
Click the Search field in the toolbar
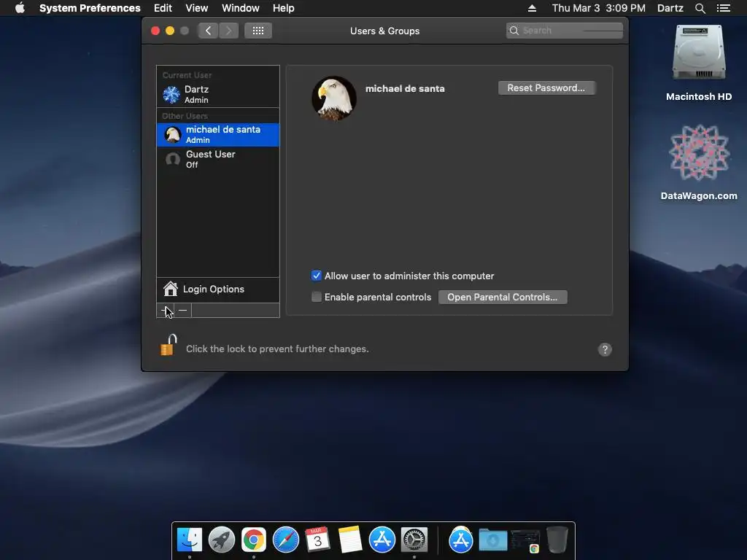565,31
